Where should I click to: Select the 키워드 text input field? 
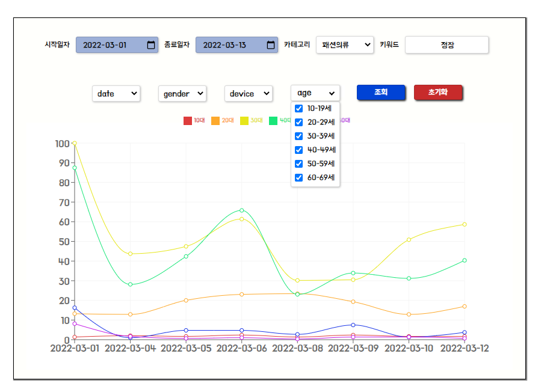pos(447,44)
